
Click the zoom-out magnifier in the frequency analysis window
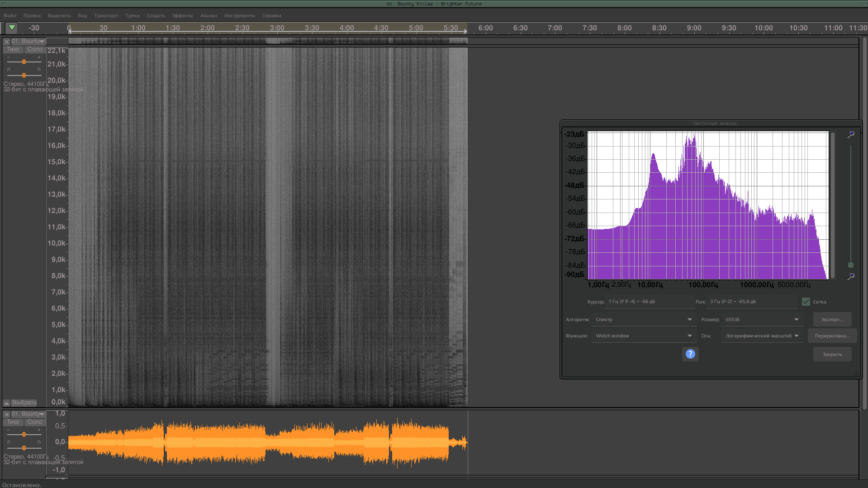pos(851,276)
